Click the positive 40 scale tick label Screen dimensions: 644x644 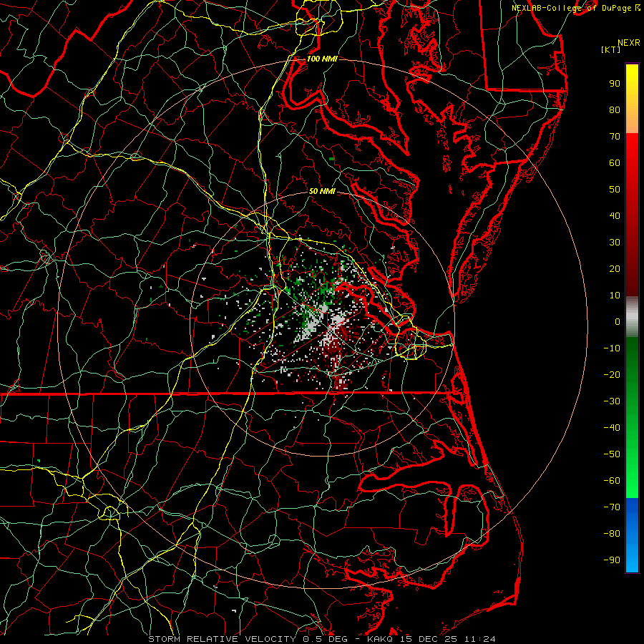pos(615,216)
